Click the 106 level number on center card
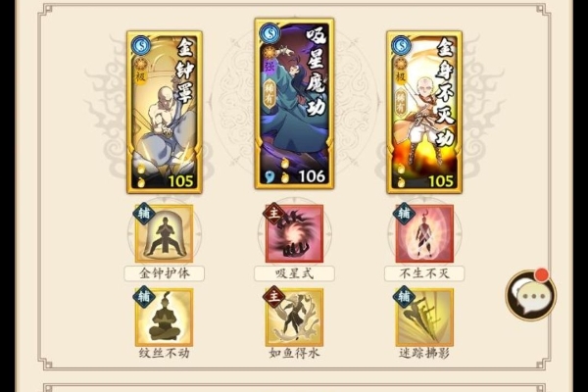The image size is (588, 392). 312,176
